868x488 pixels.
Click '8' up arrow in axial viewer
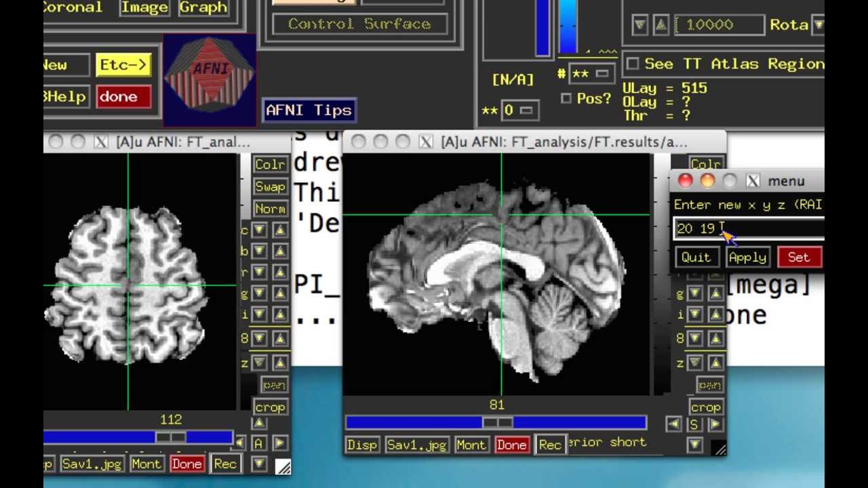(x=280, y=338)
